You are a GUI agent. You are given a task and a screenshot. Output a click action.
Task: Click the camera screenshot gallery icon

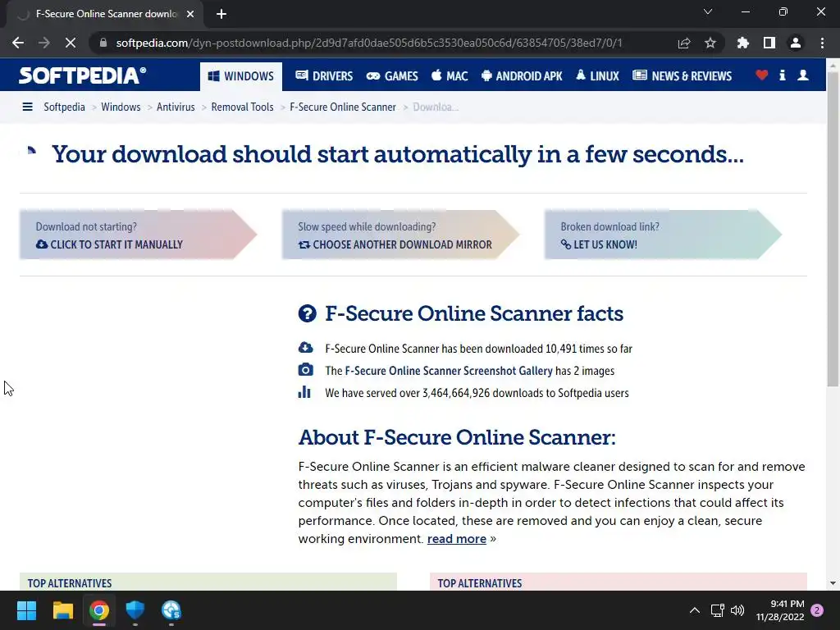point(305,370)
